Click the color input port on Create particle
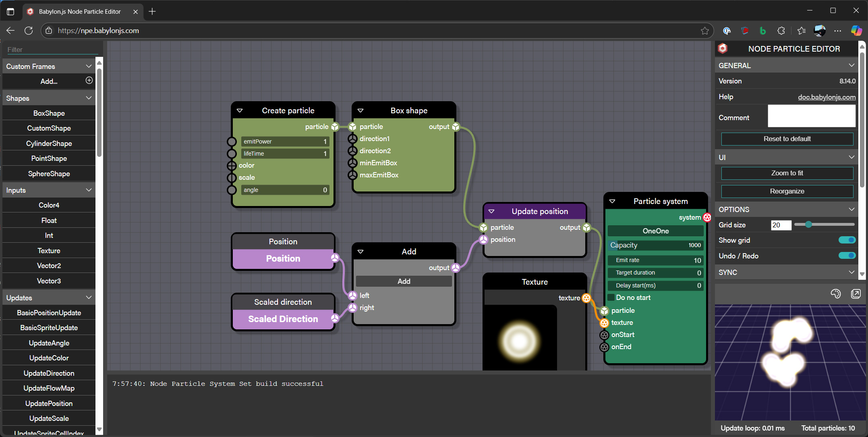Screen dimensions: 868x437 232,165
